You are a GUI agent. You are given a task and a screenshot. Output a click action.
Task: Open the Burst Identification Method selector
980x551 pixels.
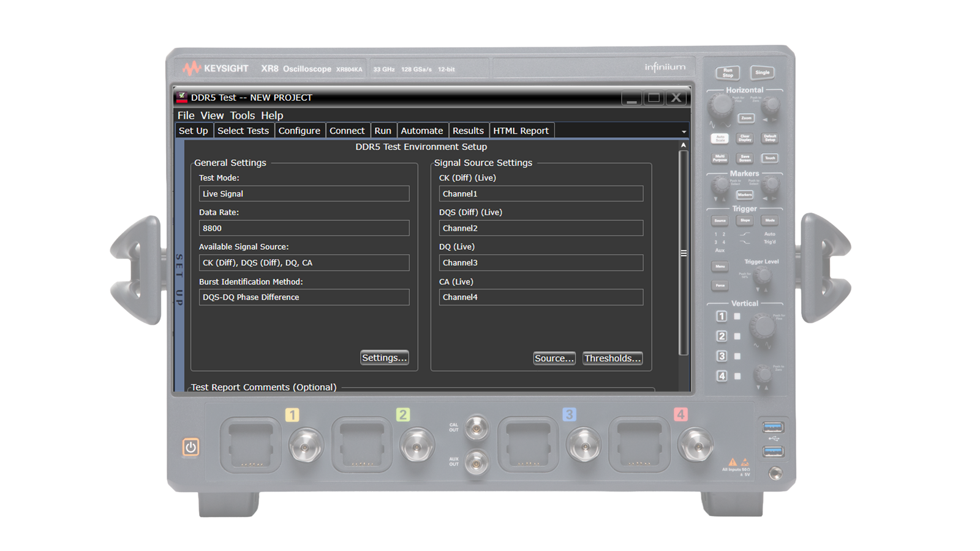pyautogui.click(x=304, y=297)
